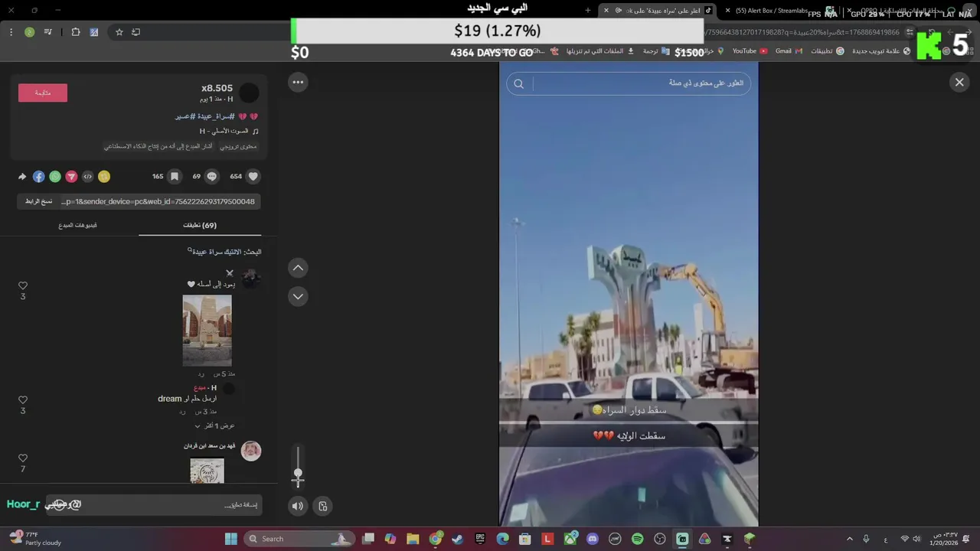This screenshot has height=551, width=980.
Task: Like the third comment with heart showing 7
Action: coord(23,458)
